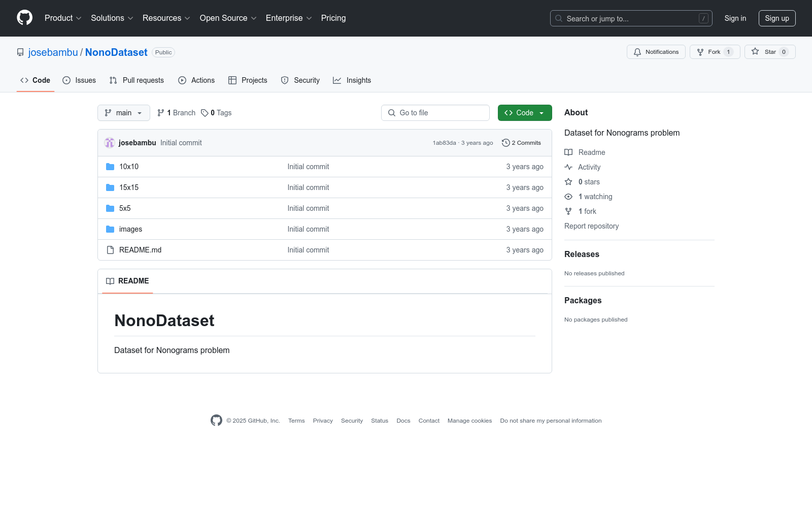Click the 5x5 folder icon
This screenshot has width=812, height=508.
pyautogui.click(x=110, y=208)
